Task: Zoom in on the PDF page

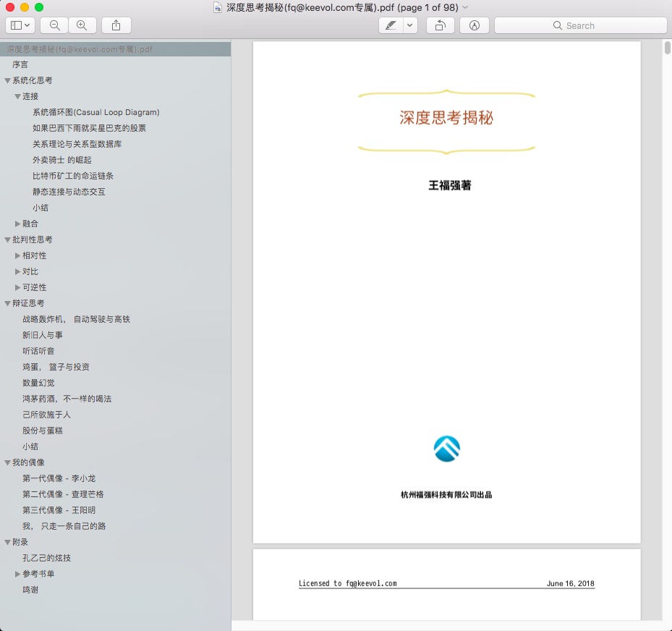Action: [x=82, y=25]
